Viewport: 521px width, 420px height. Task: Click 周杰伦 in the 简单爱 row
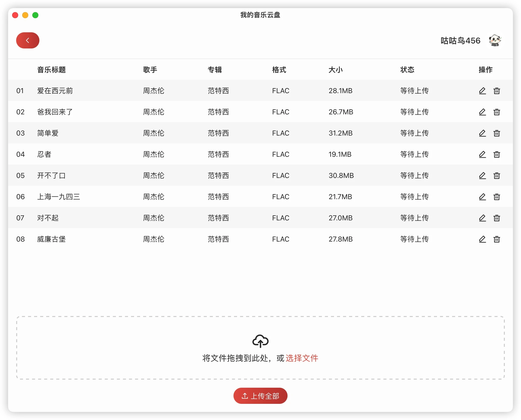coord(154,133)
